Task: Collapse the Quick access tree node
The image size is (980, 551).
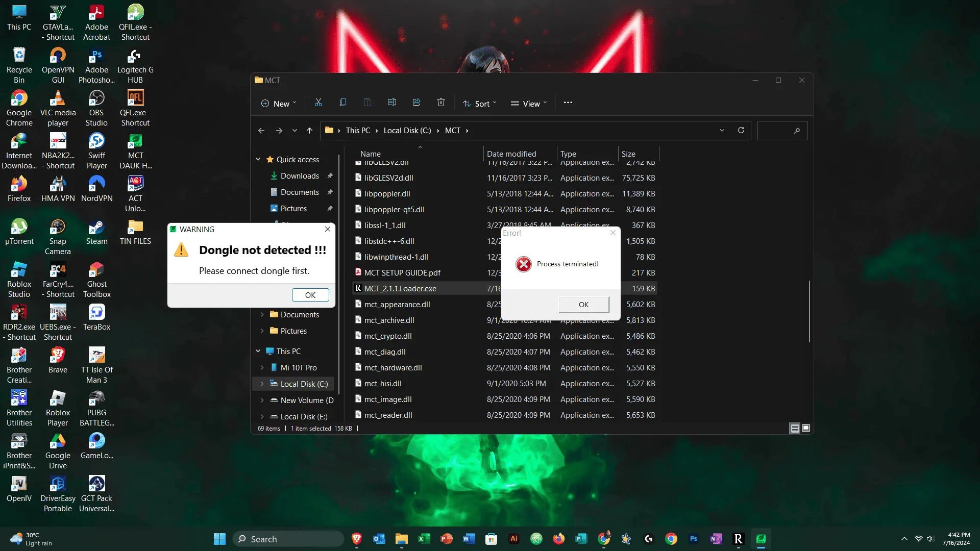Action: click(258, 159)
